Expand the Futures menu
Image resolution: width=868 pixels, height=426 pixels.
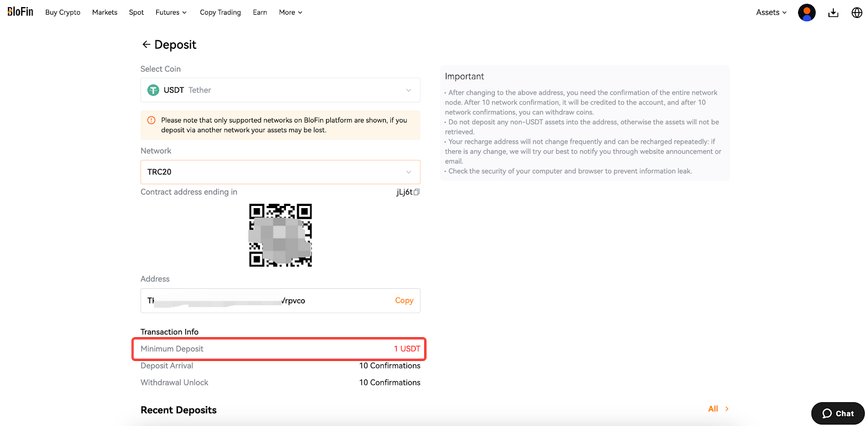[x=171, y=12]
